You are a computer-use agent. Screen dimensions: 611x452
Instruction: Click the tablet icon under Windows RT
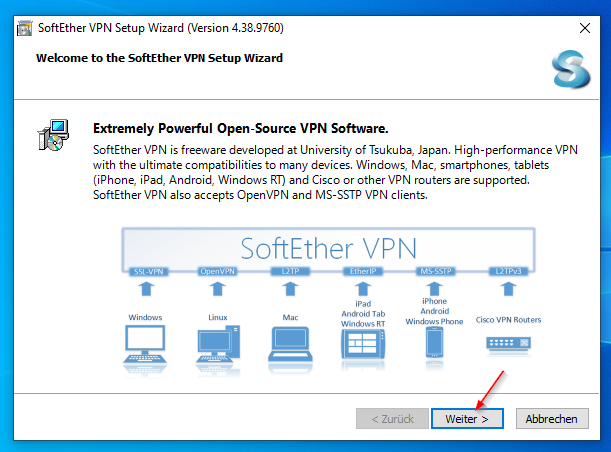(363, 344)
